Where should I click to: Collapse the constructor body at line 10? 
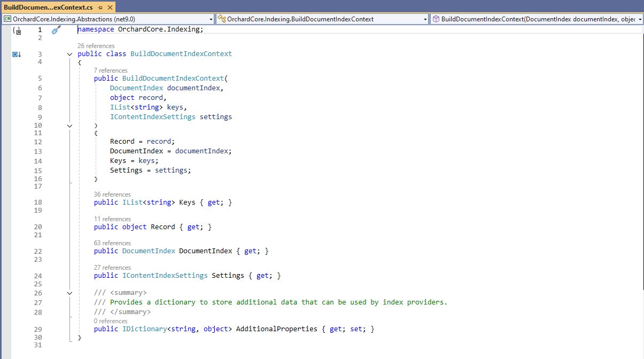69,126
